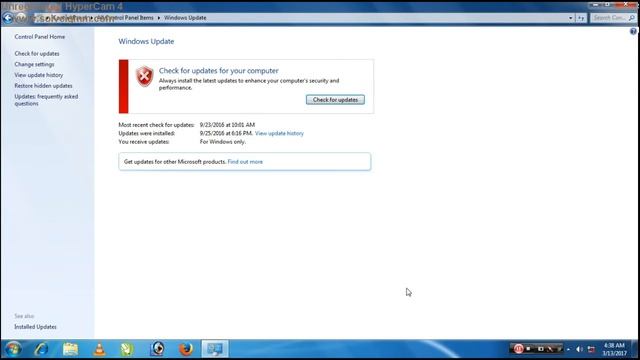Click the Windows Update page heading

146,42
